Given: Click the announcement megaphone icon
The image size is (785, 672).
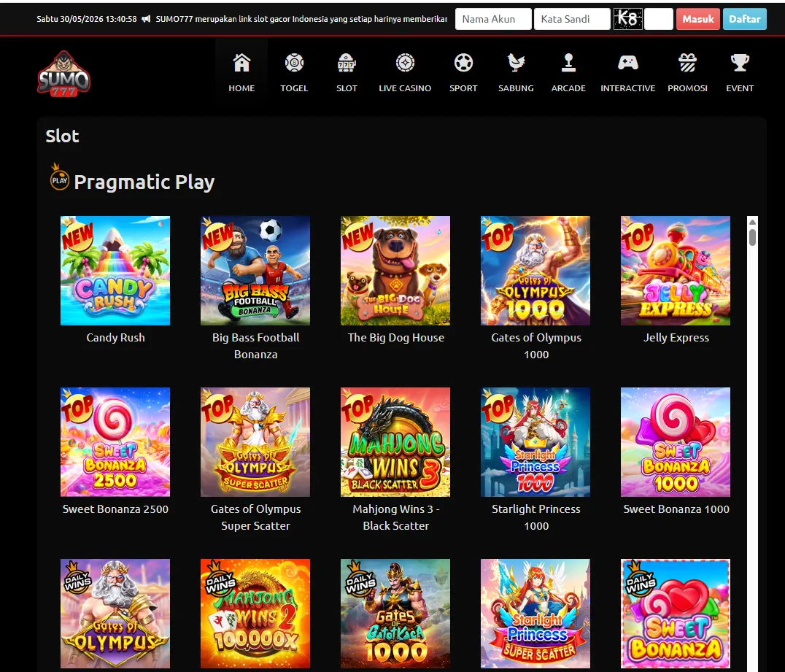Looking at the screenshot, I should tap(146, 19).
